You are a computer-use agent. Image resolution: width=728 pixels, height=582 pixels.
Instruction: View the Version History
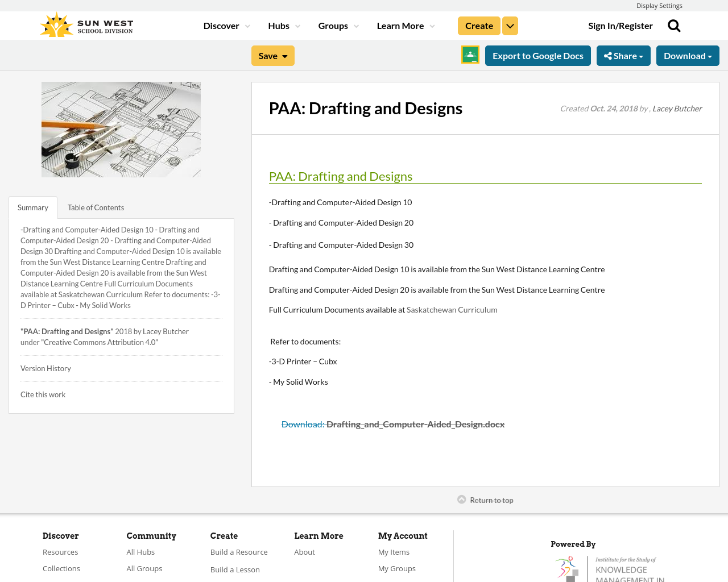coord(45,368)
